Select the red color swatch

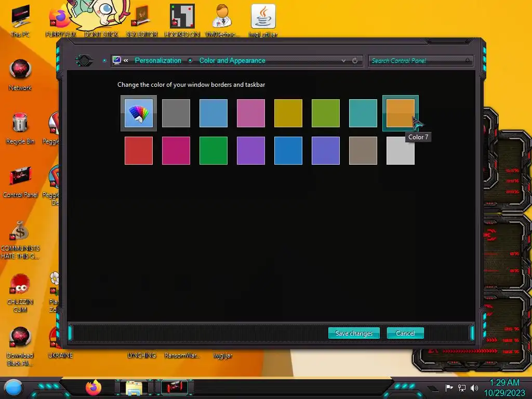click(139, 151)
